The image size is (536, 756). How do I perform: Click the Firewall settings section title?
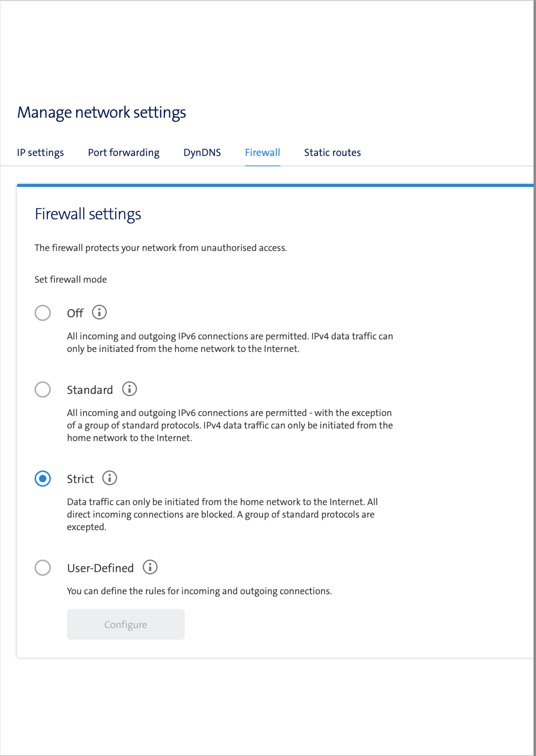coord(88,214)
